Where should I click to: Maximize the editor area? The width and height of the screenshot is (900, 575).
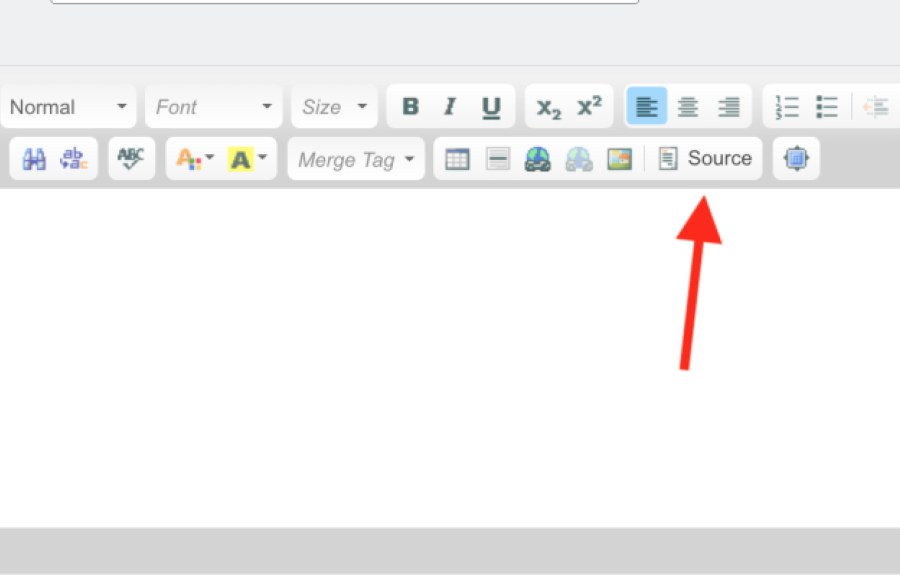[796, 158]
